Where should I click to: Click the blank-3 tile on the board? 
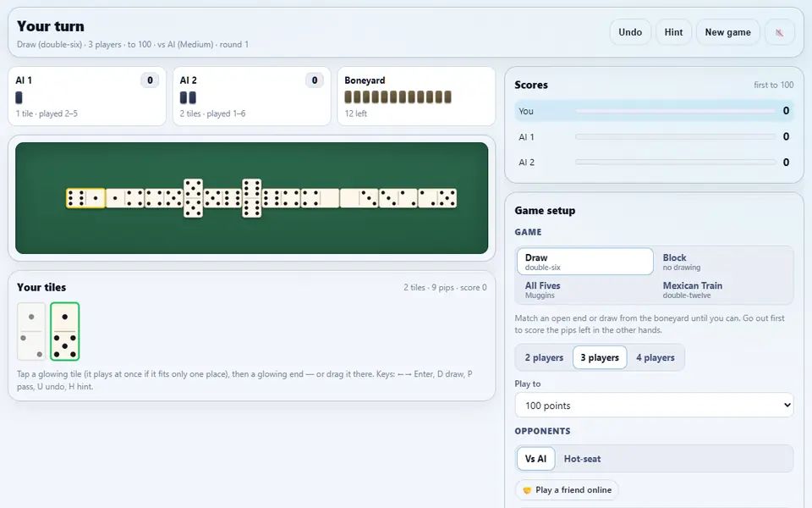coord(359,198)
